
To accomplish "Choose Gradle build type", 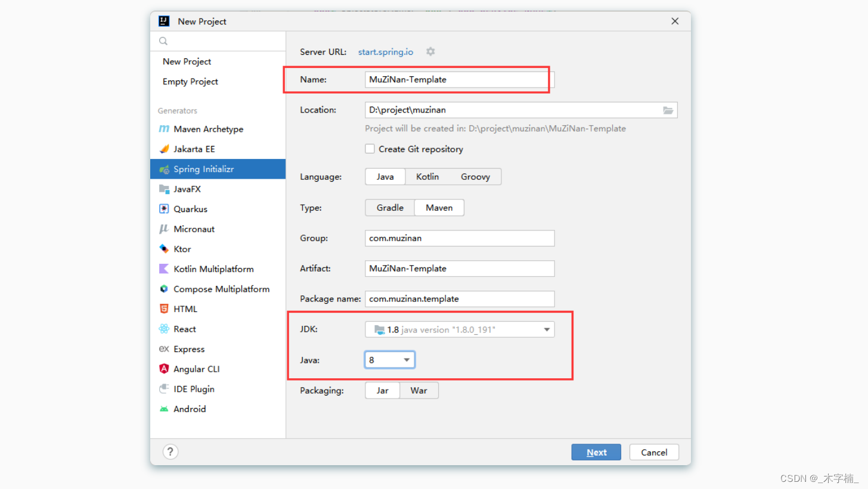I will [390, 208].
